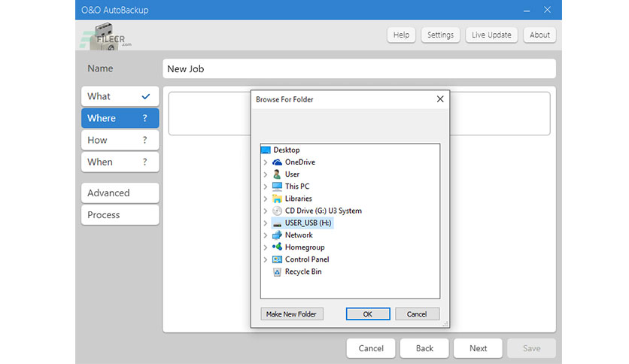Expand the Homegroup tree node
The width and height of the screenshot is (629, 364).
click(265, 247)
